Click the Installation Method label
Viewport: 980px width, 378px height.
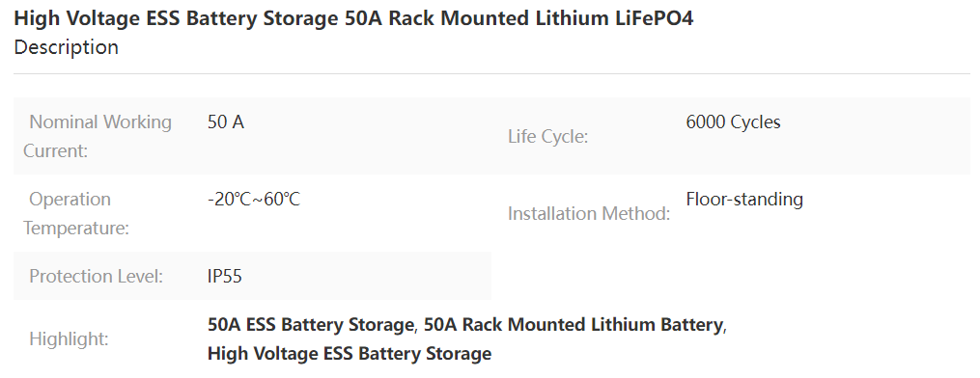click(x=589, y=214)
